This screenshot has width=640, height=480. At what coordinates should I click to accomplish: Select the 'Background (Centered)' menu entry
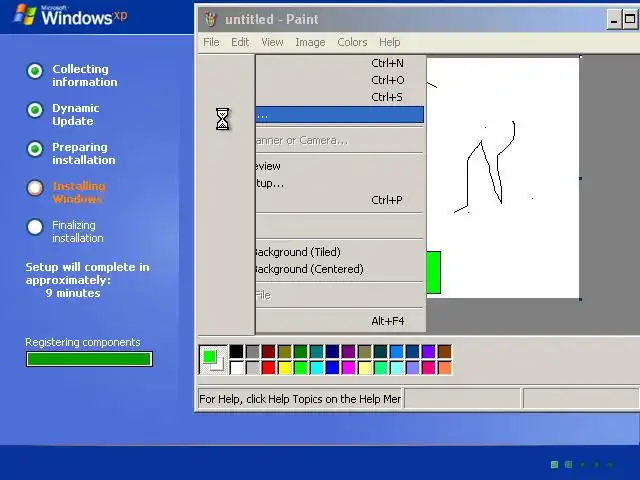tap(340, 269)
